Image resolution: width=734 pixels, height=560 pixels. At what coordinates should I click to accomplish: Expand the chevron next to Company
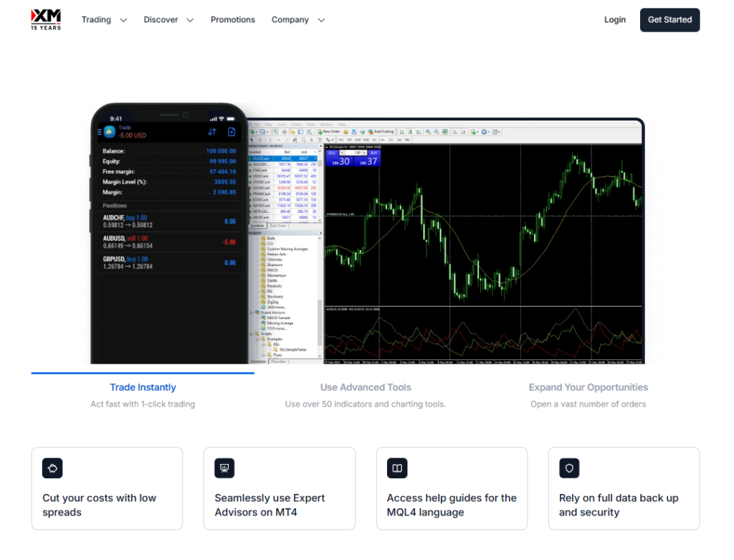coord(321,20)
